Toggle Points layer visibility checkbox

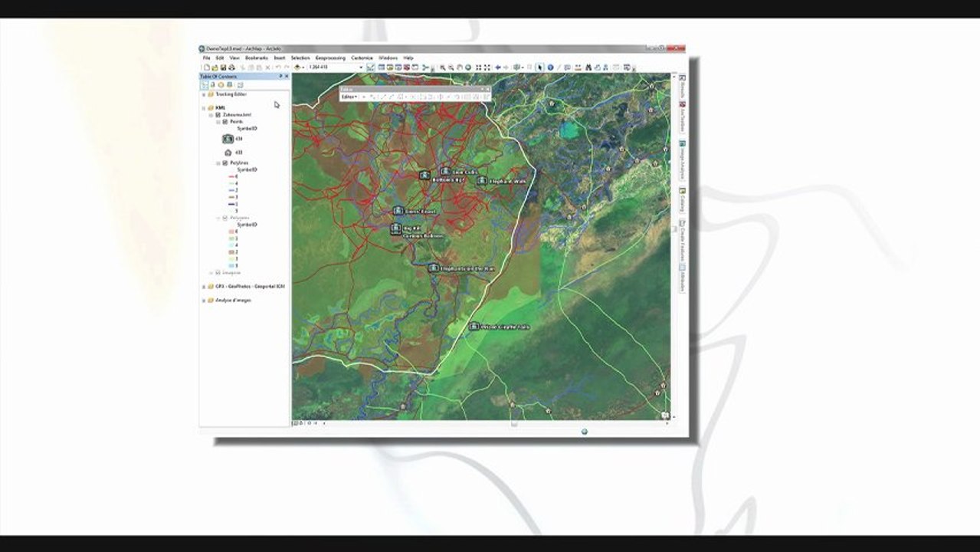pyautogui.click(x=225, y=122)
